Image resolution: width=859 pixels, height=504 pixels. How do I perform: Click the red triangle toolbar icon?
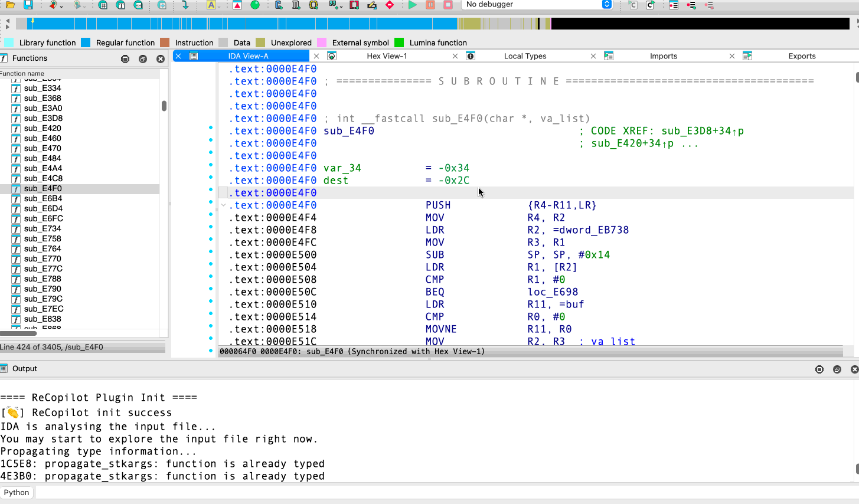click(x=237, y=5)
